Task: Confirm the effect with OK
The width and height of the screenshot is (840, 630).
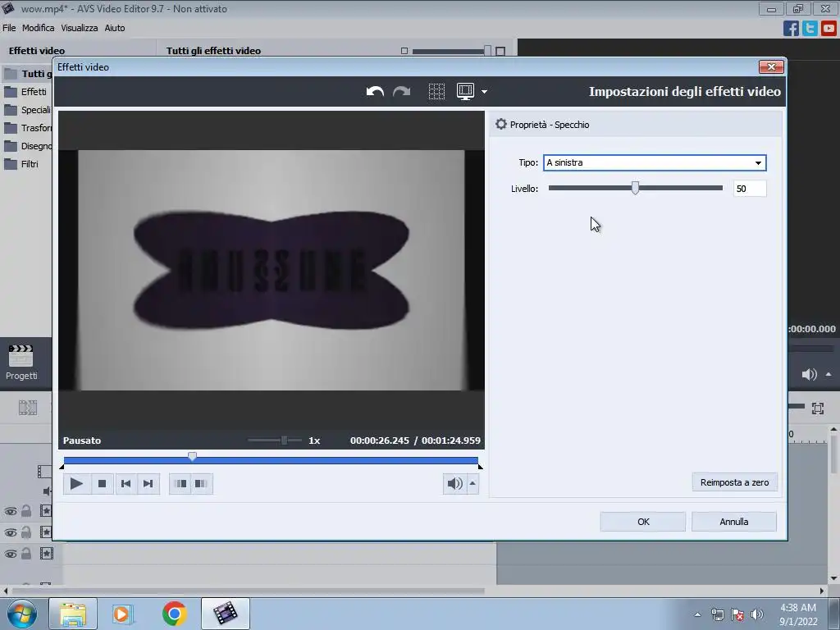Action: (x=643, y=522)
